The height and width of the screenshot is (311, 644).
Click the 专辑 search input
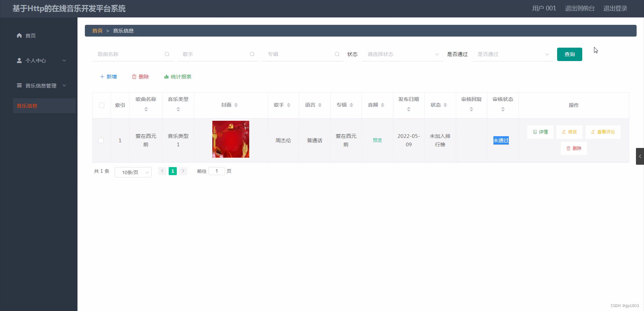tap(303, 54)
